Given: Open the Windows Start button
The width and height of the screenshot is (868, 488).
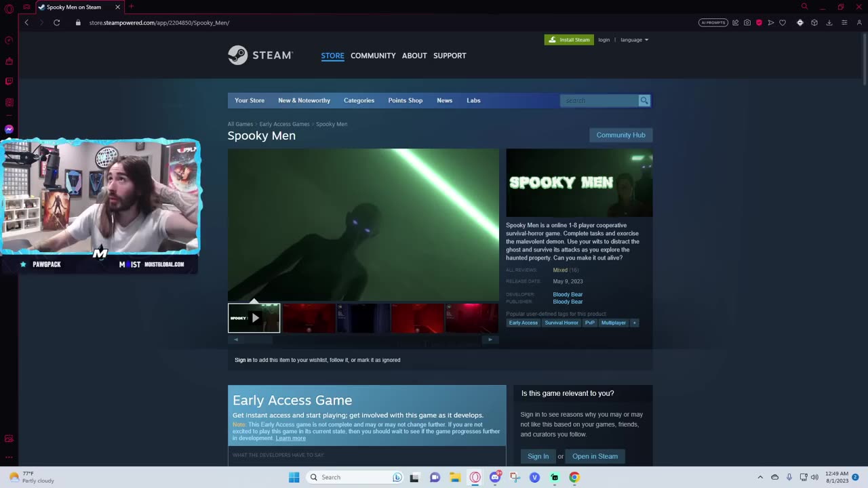Looking at the screenshot, I should click(294, 477).
